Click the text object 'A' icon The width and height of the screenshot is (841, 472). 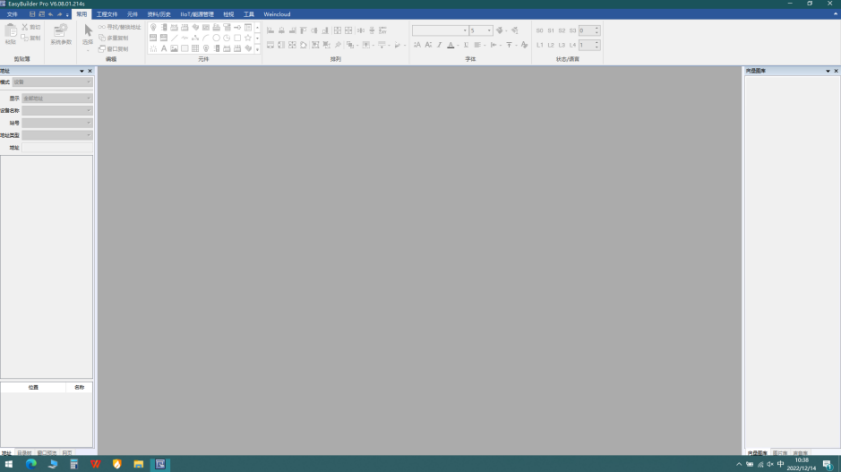[164, 48]
